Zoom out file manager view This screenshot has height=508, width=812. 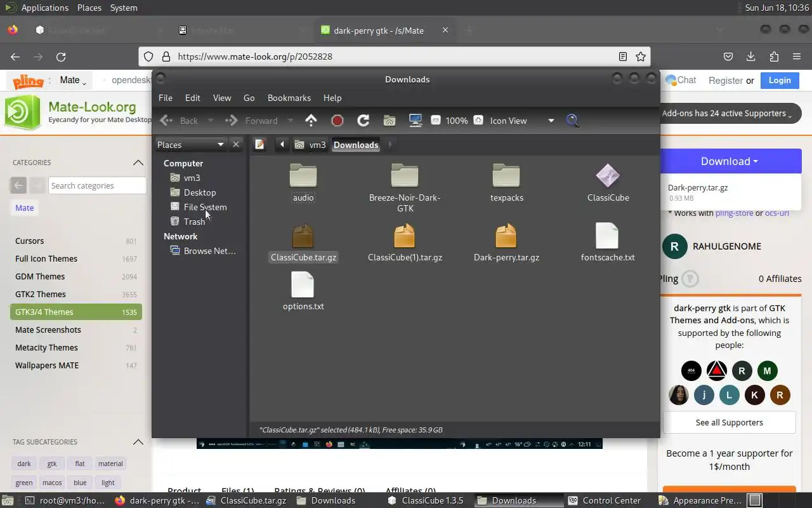[x=436, y=120]
